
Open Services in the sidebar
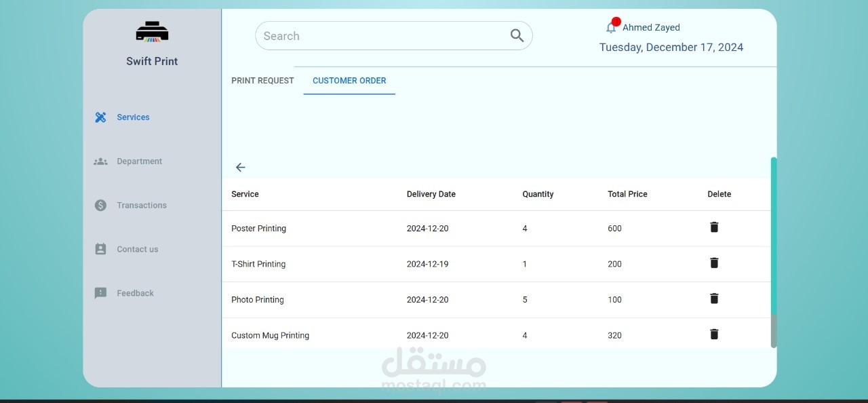point(133,117)
